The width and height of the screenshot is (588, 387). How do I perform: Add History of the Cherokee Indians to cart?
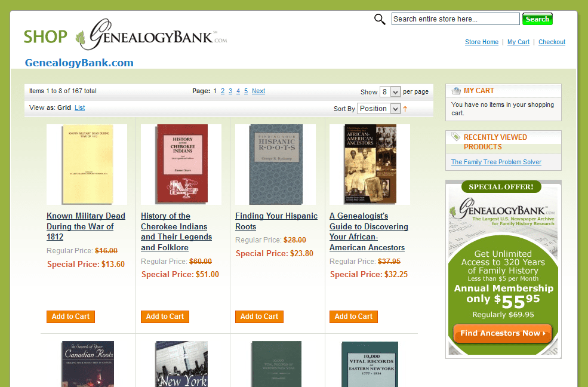(165, 317)
